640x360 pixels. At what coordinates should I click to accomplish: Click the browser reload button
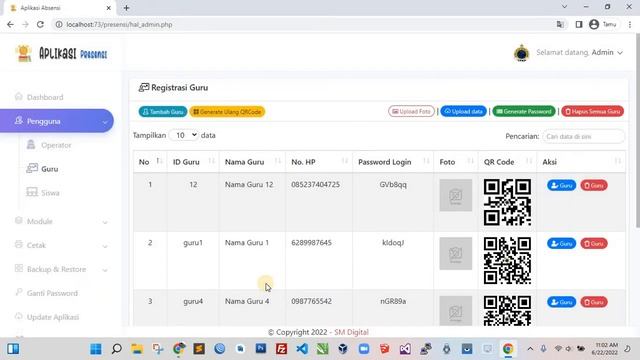[x=40, y=24]
